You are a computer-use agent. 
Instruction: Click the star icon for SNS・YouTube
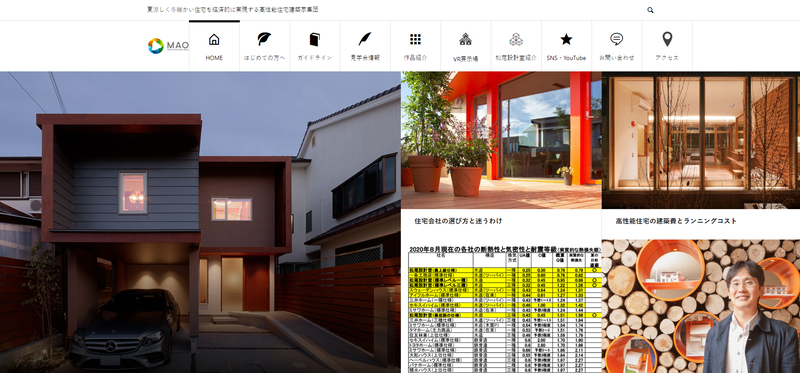[566, 39]
